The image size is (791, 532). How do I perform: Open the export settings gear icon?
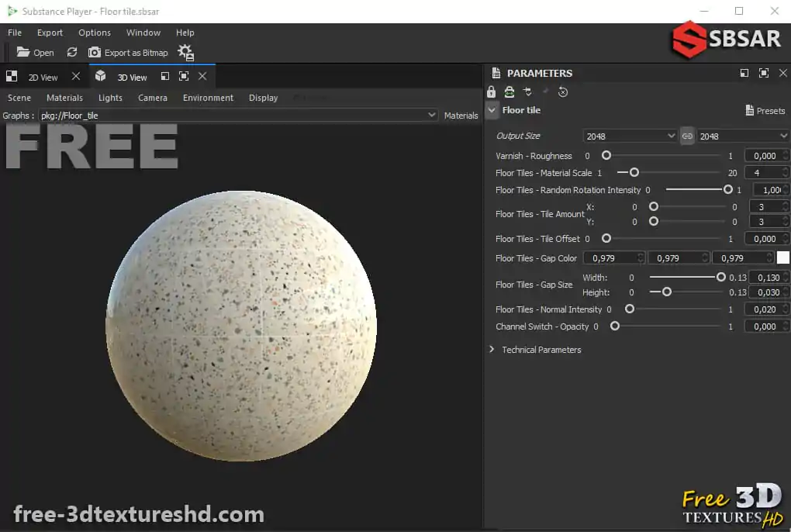pyautogui.click(x=185, y=53)
